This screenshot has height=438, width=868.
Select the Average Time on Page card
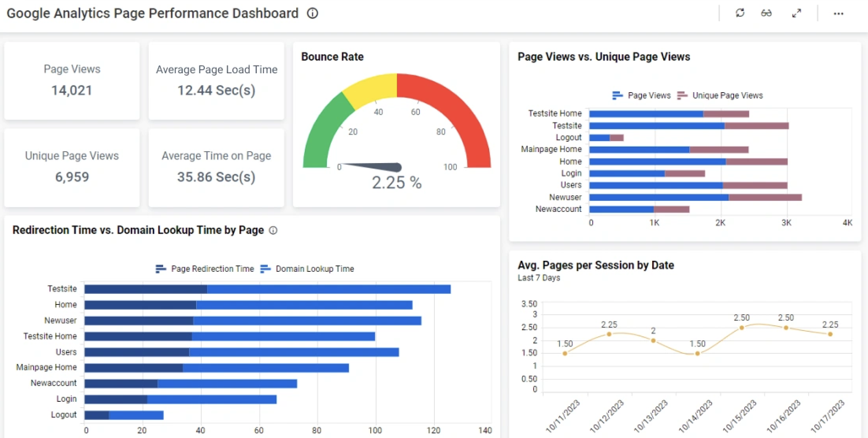pyautogui.click(x=216, y=167)
